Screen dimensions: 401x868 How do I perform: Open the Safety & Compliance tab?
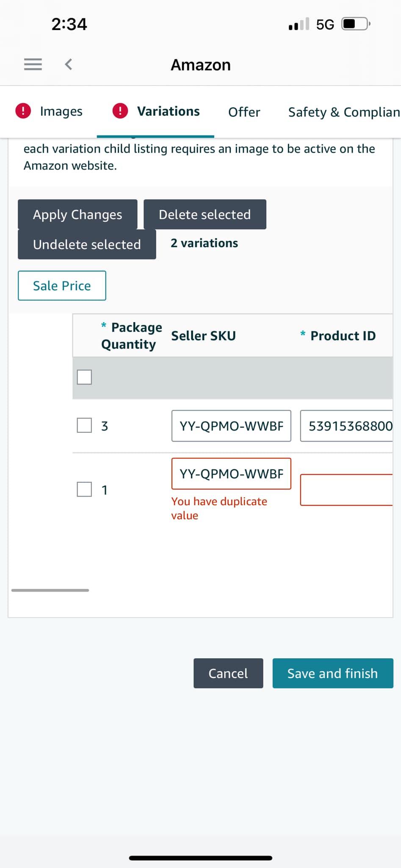[x=344, y=112]
